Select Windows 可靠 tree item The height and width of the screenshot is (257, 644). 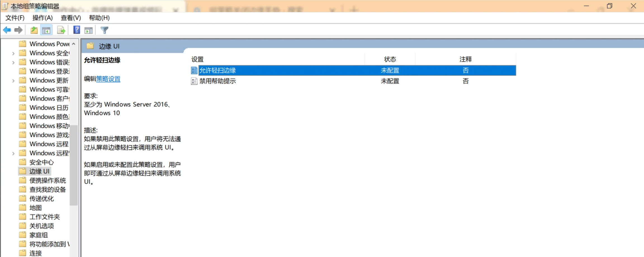click(x=49, y=90)
